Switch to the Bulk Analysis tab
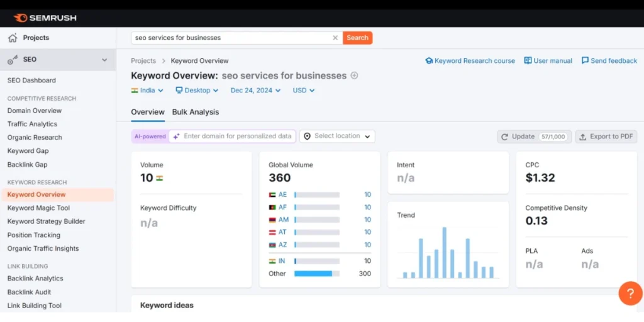 pos(196,112)
